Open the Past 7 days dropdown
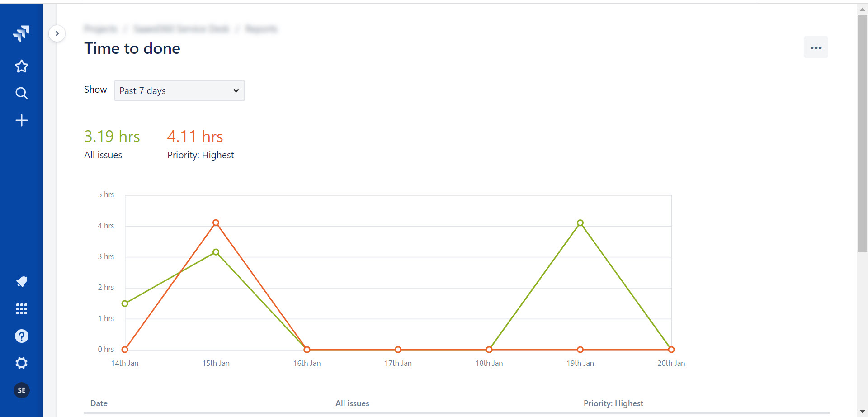The height and width of the screenshot is (417, 868). [x=179, y=90]
